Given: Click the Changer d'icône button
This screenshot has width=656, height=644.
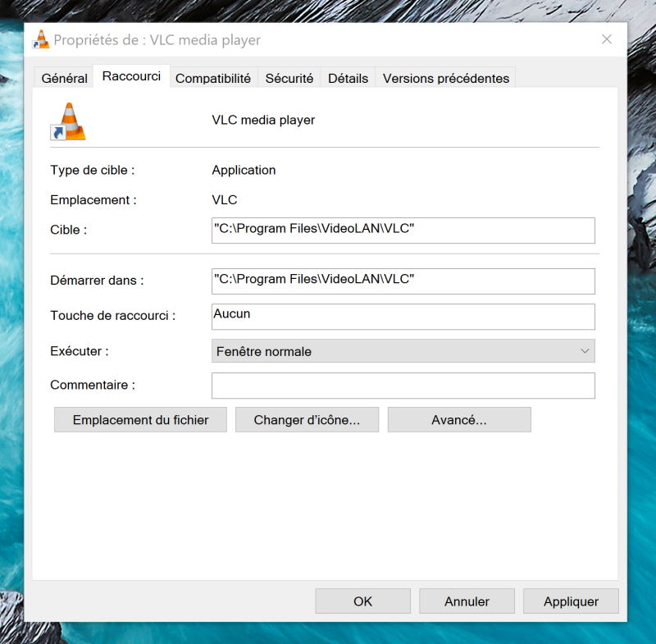Looking at the screenshot, I should pos(307,420).
